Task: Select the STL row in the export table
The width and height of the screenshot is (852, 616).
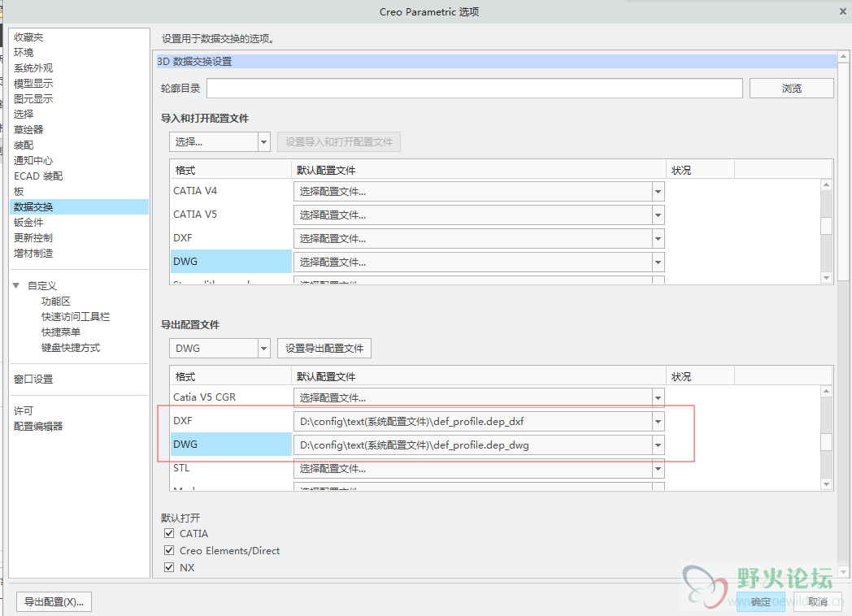Action: click(x=231, y=468)
